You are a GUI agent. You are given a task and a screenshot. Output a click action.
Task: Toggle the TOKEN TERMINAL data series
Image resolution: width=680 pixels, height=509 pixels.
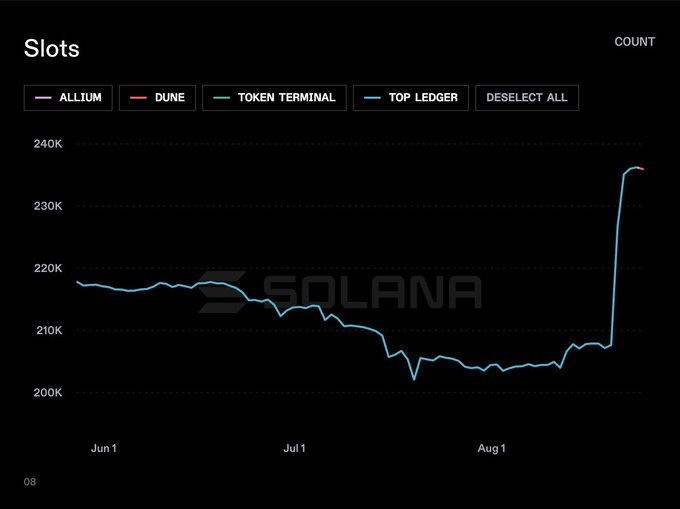pos(274,98)
